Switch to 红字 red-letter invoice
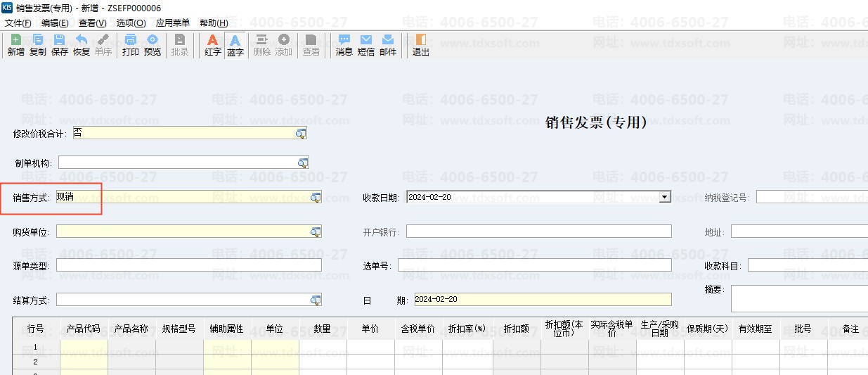 pos(213,45)
